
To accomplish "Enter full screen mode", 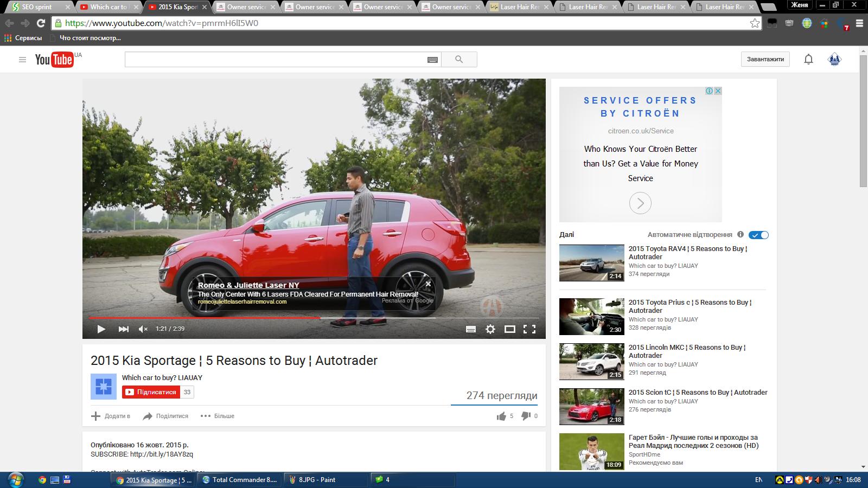I will (529, 329).
